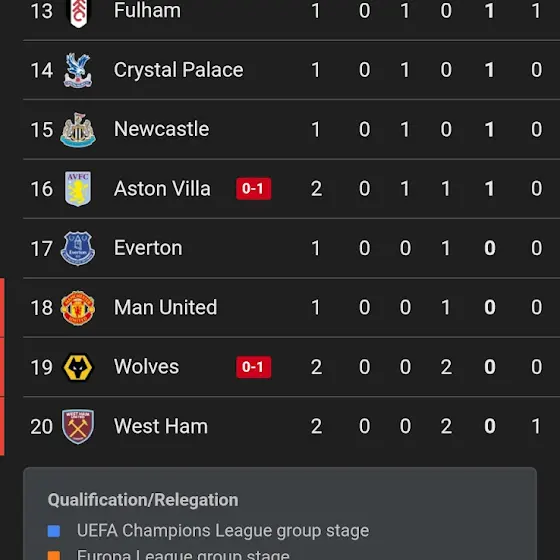The image size is (560, 560).
Task: Open the Everton club badge
Action: [78, 248]
